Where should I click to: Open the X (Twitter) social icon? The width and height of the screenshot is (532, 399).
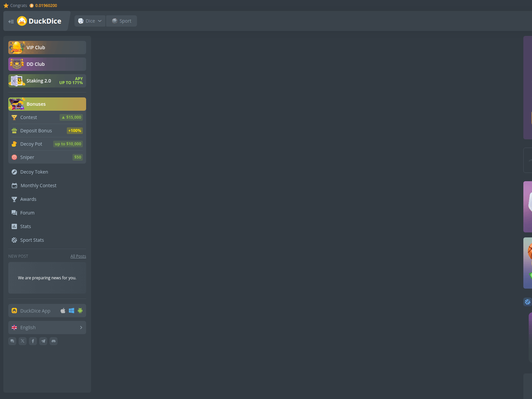click(23, 341)
